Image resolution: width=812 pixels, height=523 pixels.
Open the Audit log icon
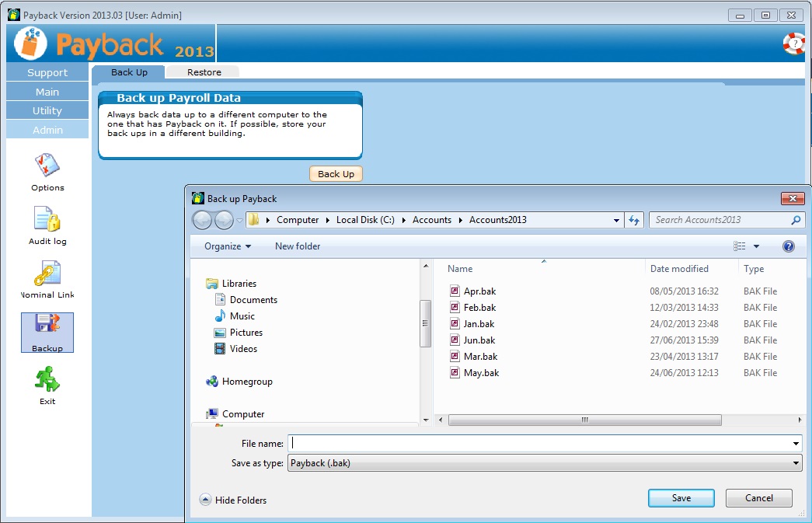tap(47, 220)
